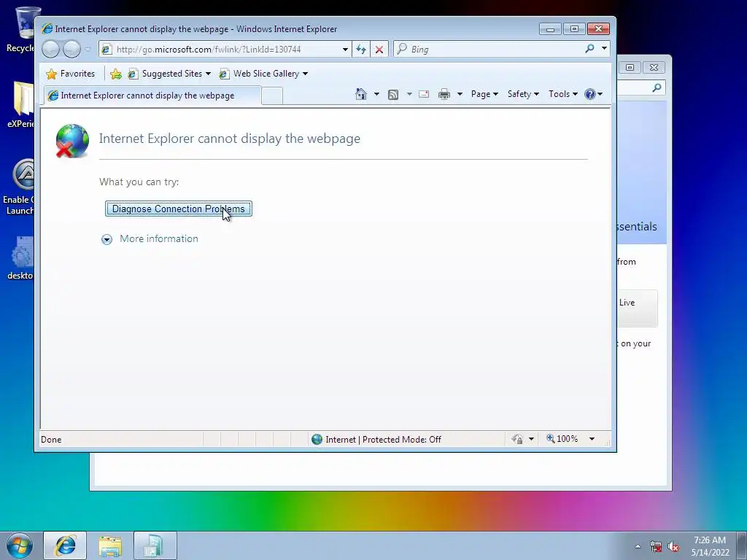Open the Recycle Bin desktop icon
The width and height of the screenshot is (747, 560).
pyautogui.click(x=21, y=30)
